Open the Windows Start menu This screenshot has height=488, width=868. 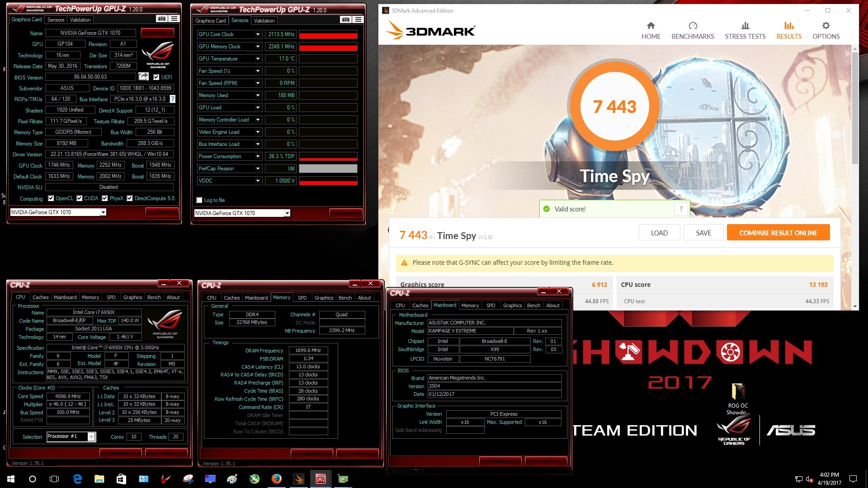[x=11, y=479]
